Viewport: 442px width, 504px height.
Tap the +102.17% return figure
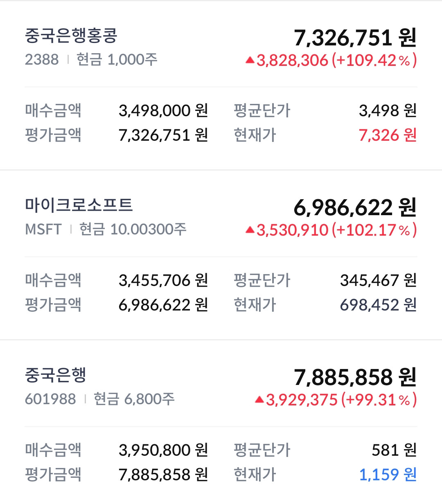pyautogui.click(x=374, y=230)
